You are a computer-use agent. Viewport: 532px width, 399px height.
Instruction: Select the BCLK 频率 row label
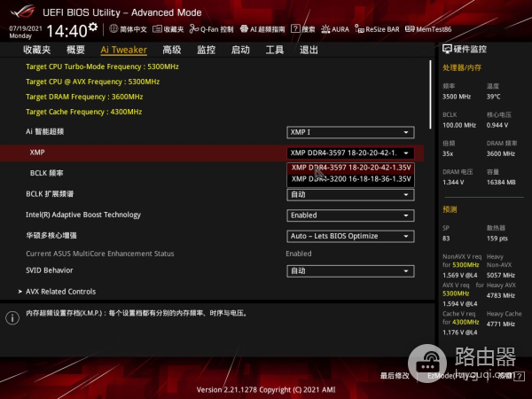click(46, 173)
